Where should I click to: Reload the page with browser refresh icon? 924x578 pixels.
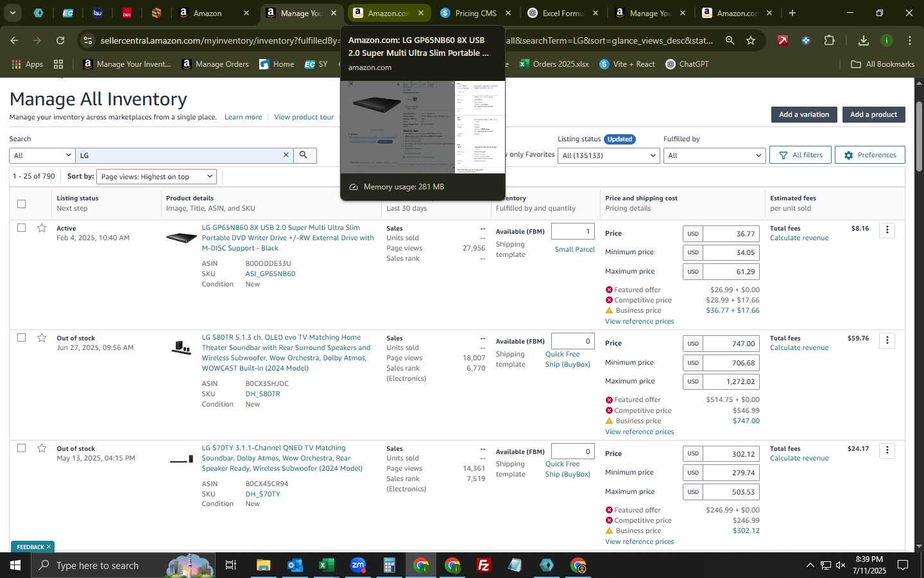click(60, 40)
